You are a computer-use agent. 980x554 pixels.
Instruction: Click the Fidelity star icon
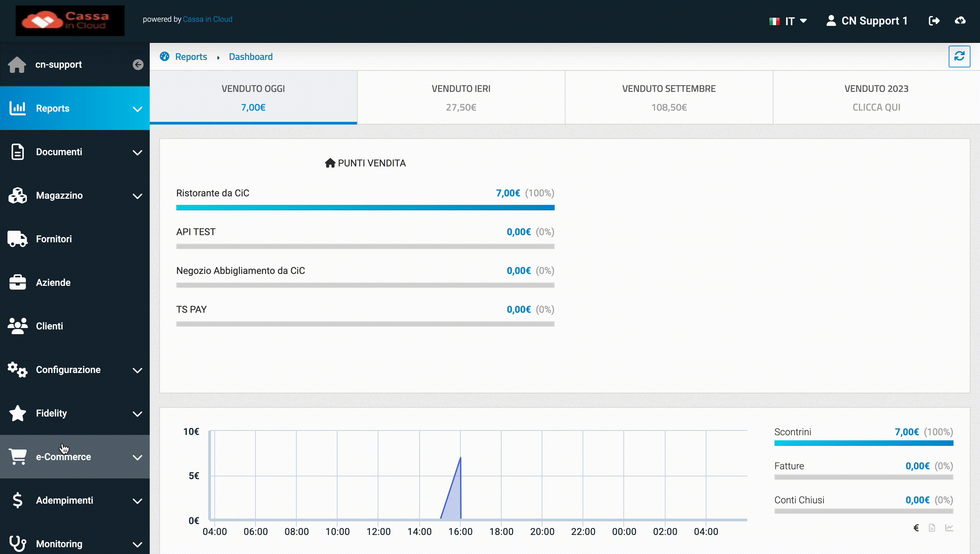17,413
